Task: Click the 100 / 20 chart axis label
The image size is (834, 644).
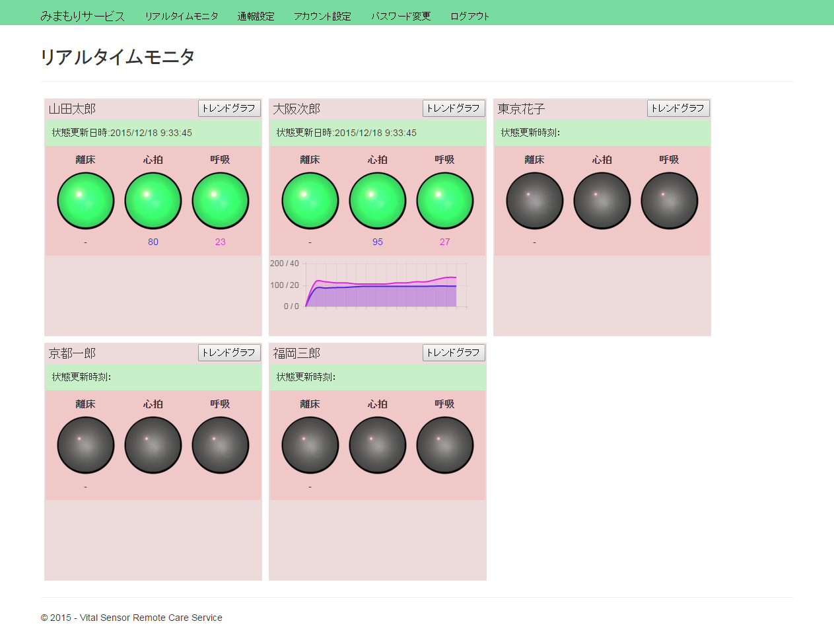Action: pyautogui.click(x=285, y=285)
